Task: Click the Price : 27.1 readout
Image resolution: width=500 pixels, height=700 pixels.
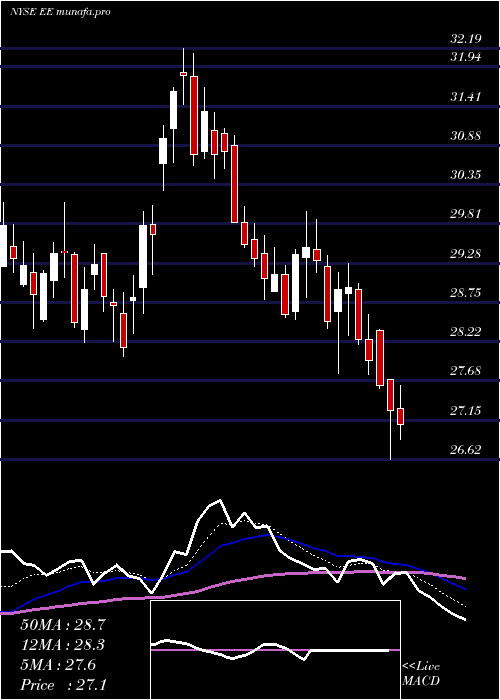Action: 64,685
